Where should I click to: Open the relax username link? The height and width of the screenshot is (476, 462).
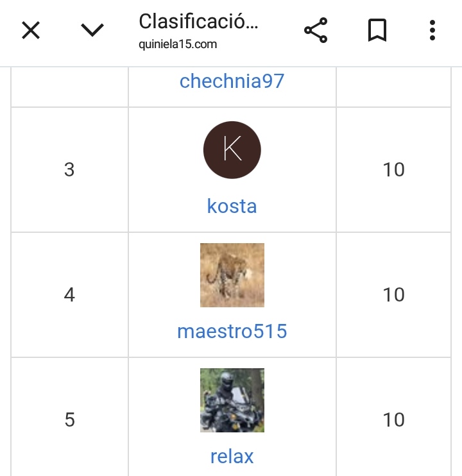pyautogui.click(x=232, y=456)
